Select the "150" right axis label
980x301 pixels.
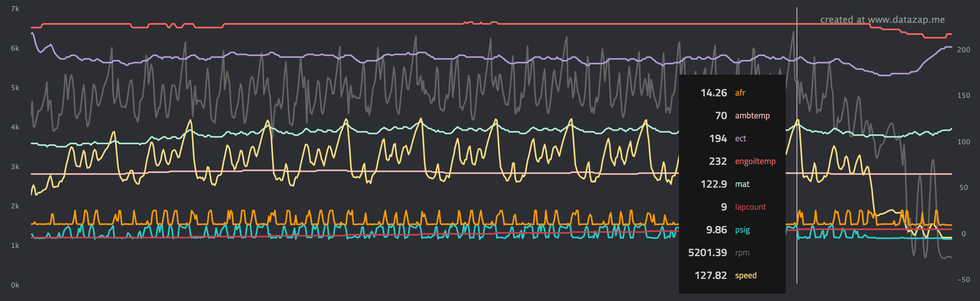point(964,96)
